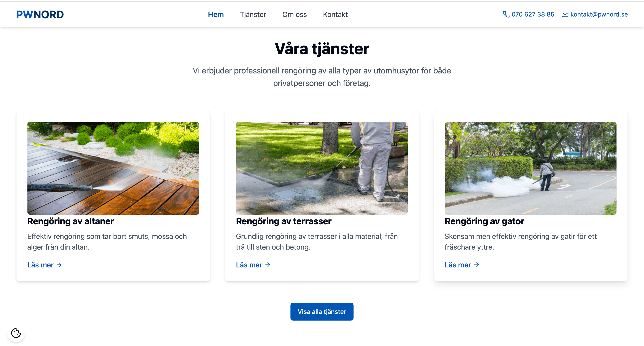The image size is (644, 346).
Task: Click the PWNORD logo
Action: (x=40, y=15)
